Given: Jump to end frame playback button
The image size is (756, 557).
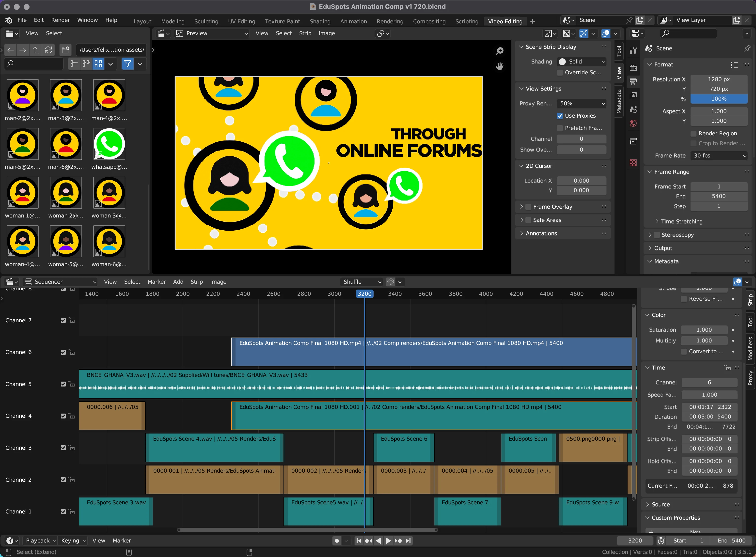Looking at the screenshot, I should tap(408, 541).
